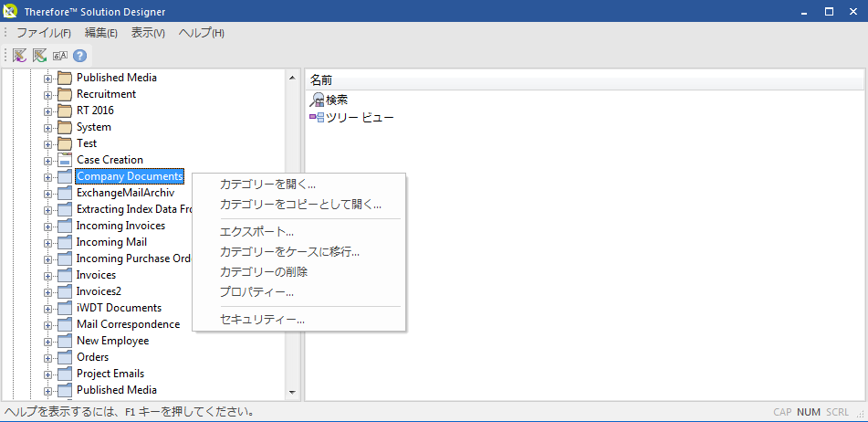
Task: Expand the System folder node
Action: [x=47, y=128]
